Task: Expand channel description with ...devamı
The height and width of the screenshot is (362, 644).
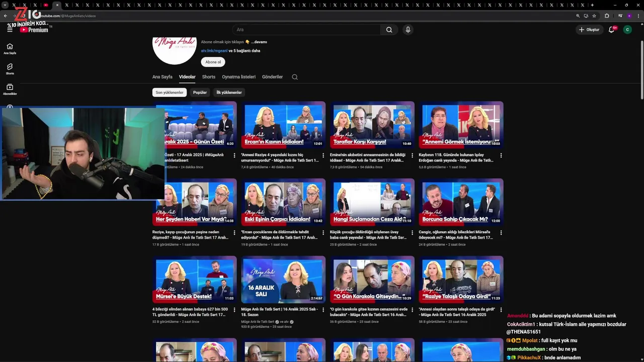Action: [x=259, y=42]
